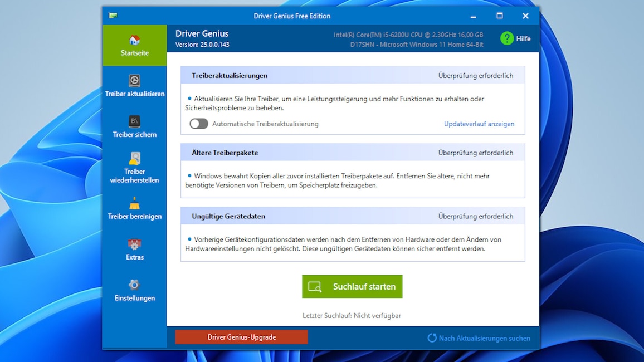Click the Intel Core i5-6200U CPU info line

(x=408, y=35)
